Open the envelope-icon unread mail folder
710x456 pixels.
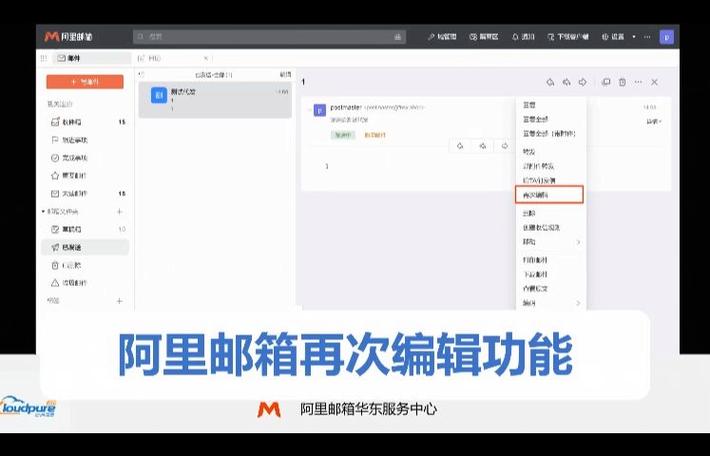[86, 193]
